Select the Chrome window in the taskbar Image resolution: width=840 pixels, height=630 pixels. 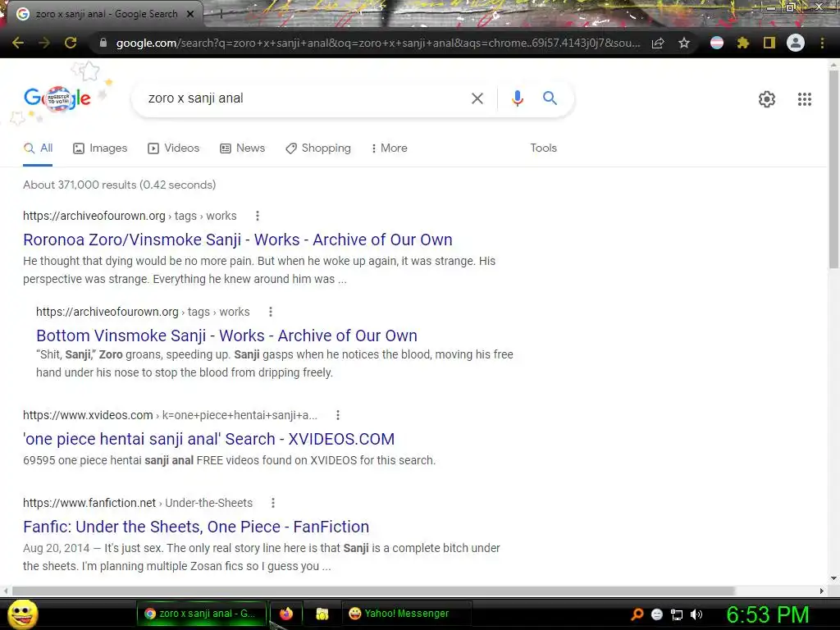tap(202, 614)
